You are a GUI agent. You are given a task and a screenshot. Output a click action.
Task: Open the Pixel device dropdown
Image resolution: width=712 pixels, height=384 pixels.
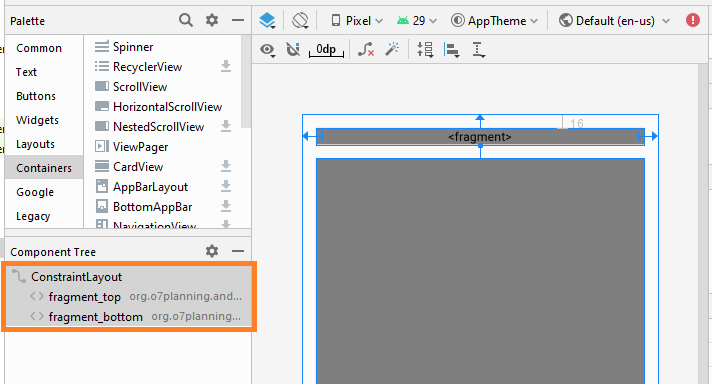point(357,21)
